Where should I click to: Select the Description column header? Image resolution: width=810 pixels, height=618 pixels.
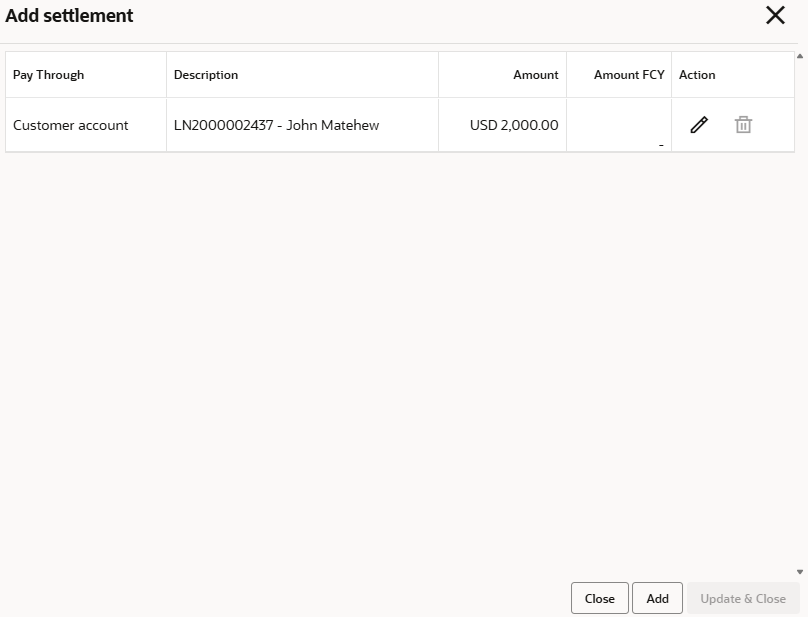[303, 75]
